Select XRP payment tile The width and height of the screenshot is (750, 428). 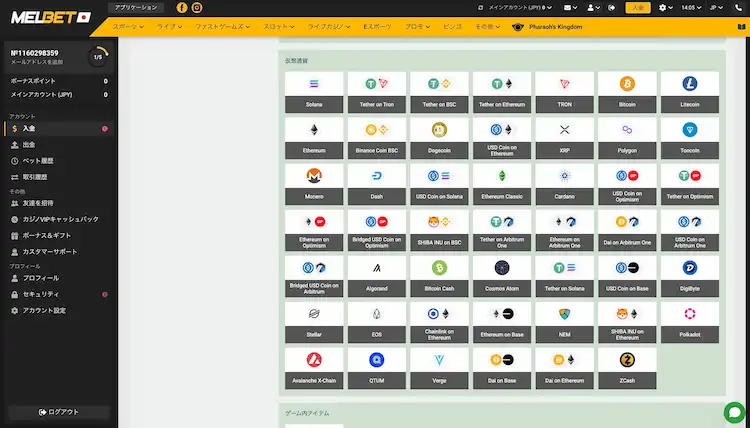pos(564,138)
